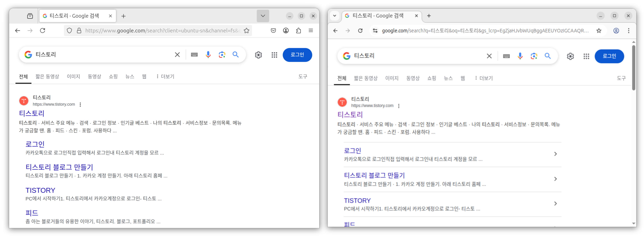Switch to 이미지 tab in Firefox window
Screen dimensions: 644x238
pyautogui.click(x=73, y=77)
